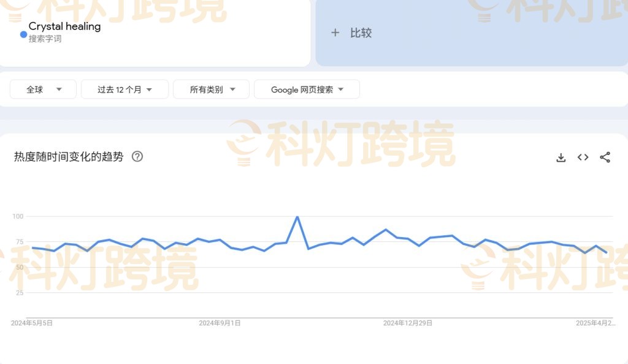Open the 全球 region dropdown
The height and width of the screenshot is (364, 628).
click(x=43, y=89)
